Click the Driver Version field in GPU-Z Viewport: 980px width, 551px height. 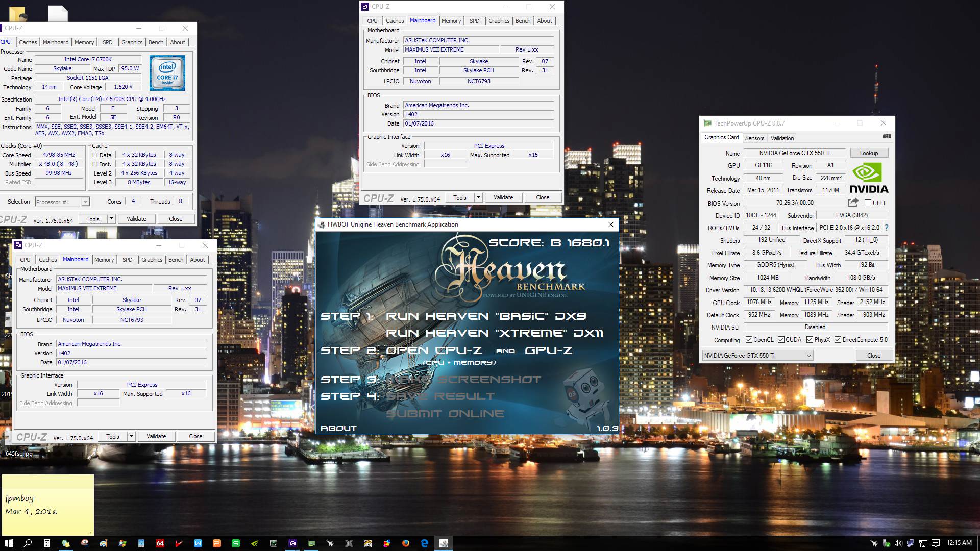point(816,290)
